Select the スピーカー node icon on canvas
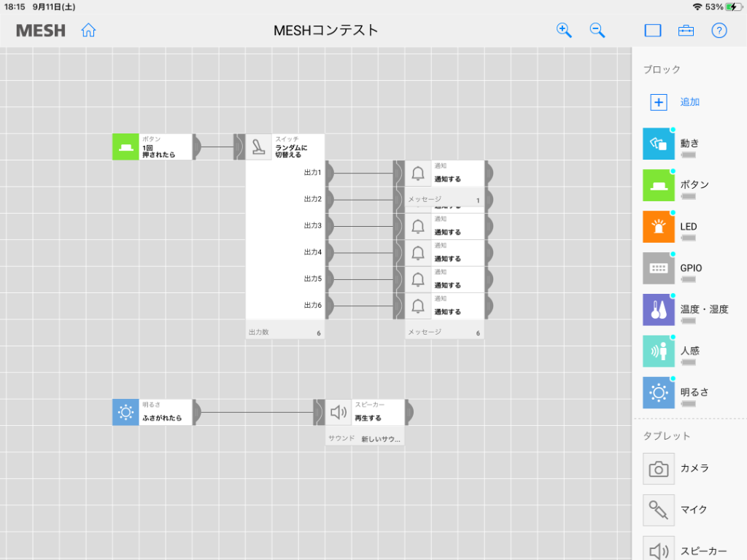 pos(338,412)
